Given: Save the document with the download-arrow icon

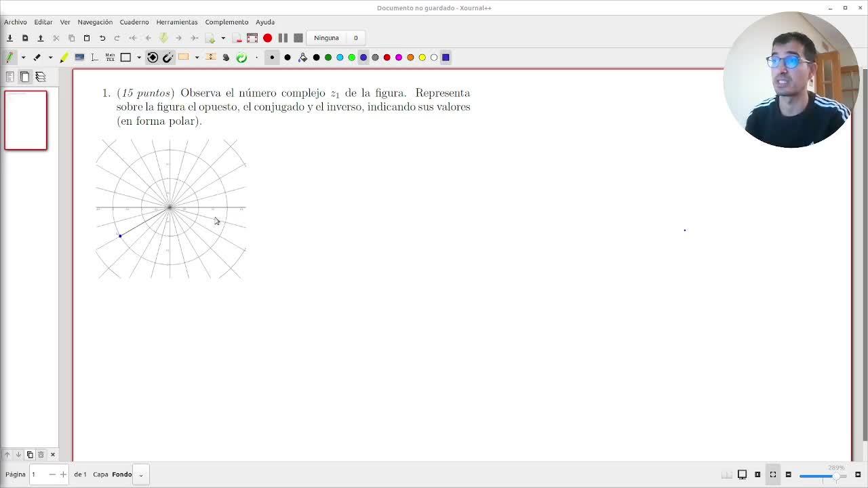Looking at the screenshot, I should [x=9, y=38].
